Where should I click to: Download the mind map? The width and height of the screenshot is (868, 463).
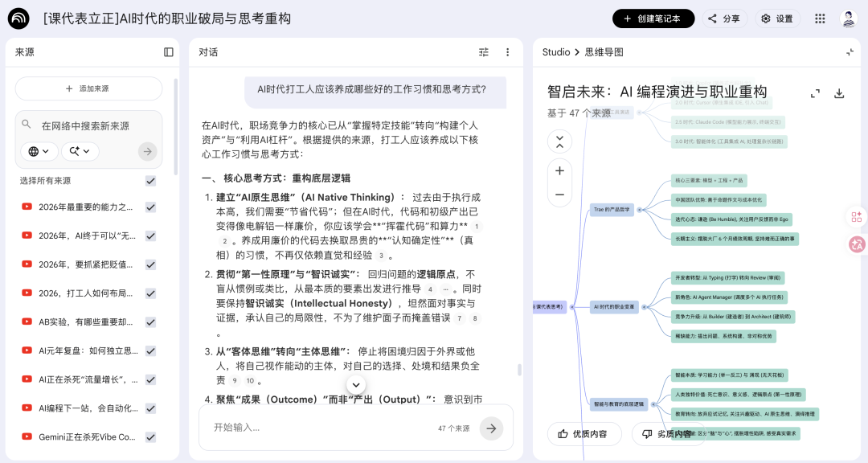[x=839, y=93]
